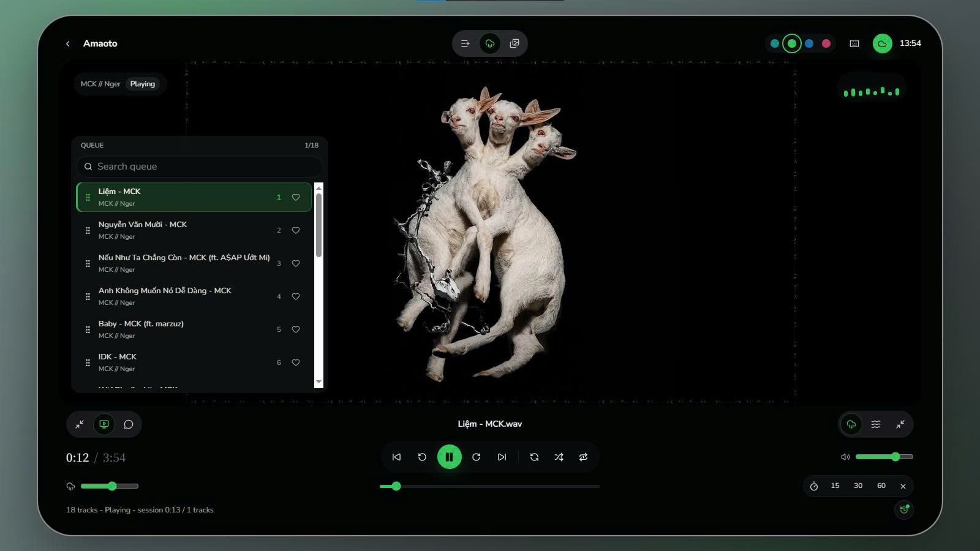This screenshot has width=980, height=551.
Task: Pause playback with the green button
Action: coord(450,457)
